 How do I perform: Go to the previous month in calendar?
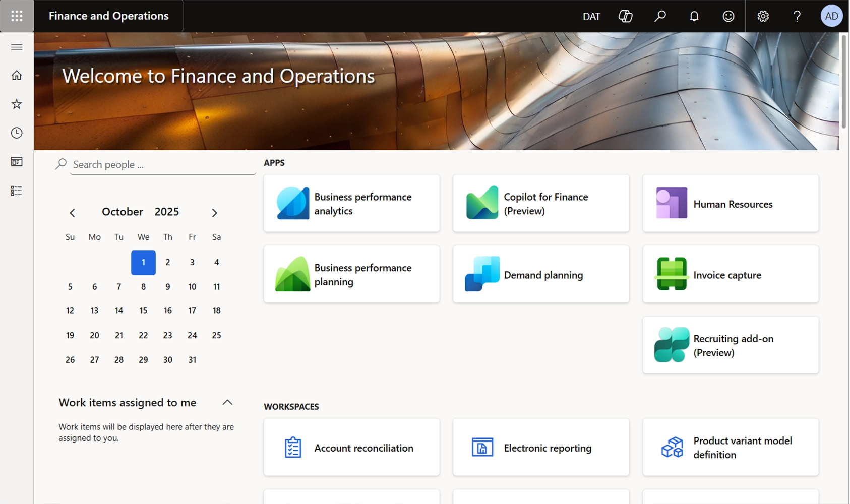tap(72, 213)
